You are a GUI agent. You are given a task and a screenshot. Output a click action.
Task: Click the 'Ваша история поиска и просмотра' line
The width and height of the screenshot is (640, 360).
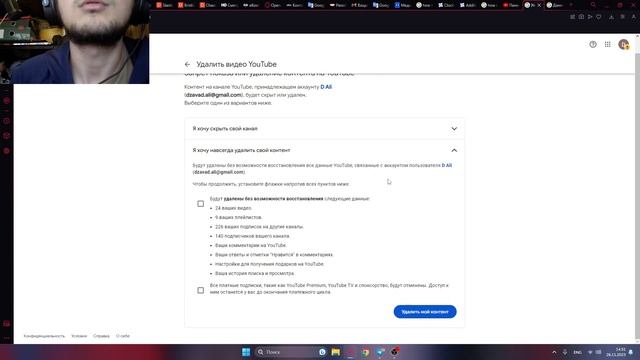pyautogui.click(x=255, y=273)
